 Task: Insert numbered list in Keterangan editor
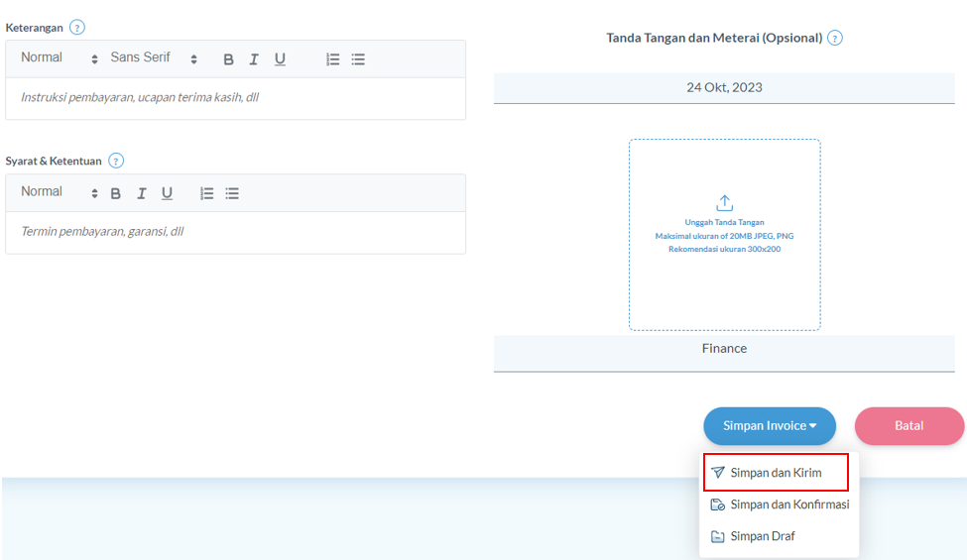[x=333, y=59]
